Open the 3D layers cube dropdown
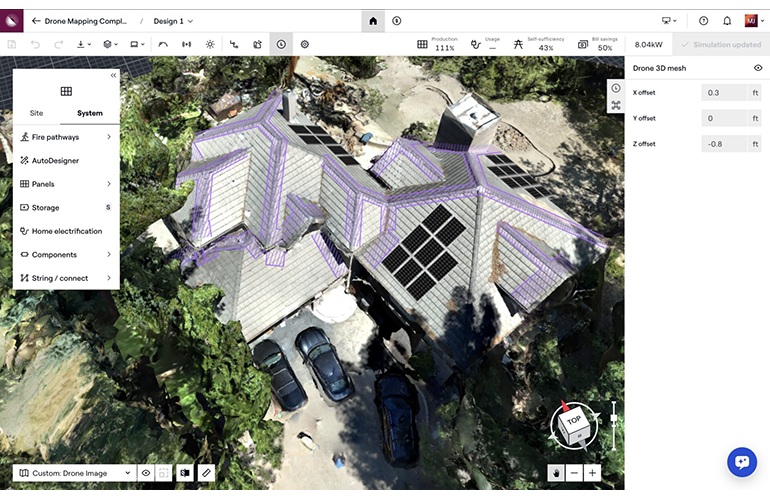Screen dimensions: 770x500 [110, 44]
